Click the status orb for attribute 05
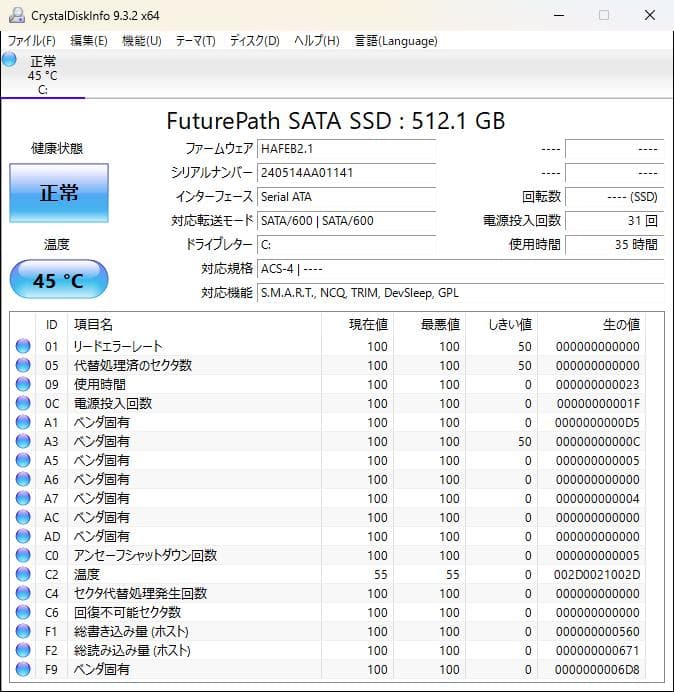The image size is (674, 692). pos(23,365)
